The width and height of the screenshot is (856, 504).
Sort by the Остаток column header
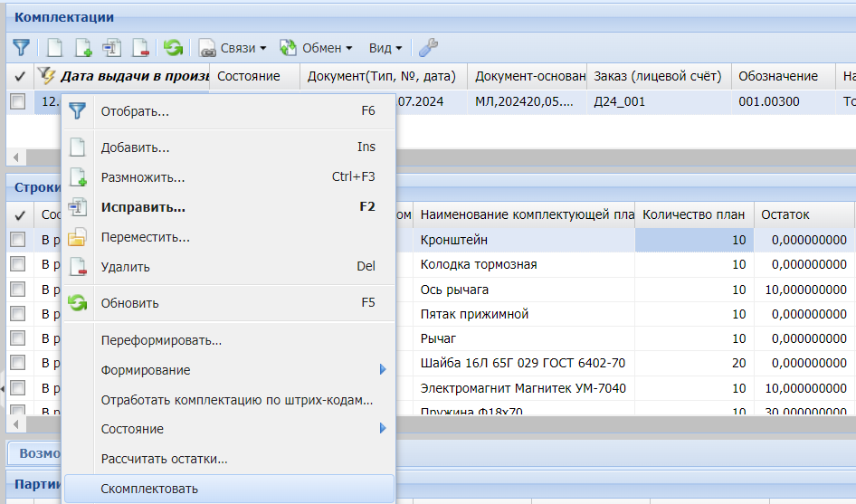(804, 214)
